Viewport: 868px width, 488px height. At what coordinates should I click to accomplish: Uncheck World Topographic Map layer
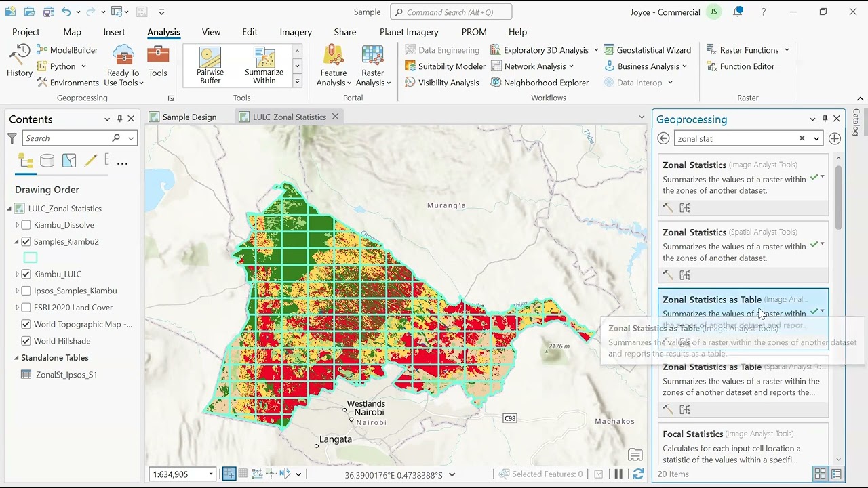coord(26,324)
